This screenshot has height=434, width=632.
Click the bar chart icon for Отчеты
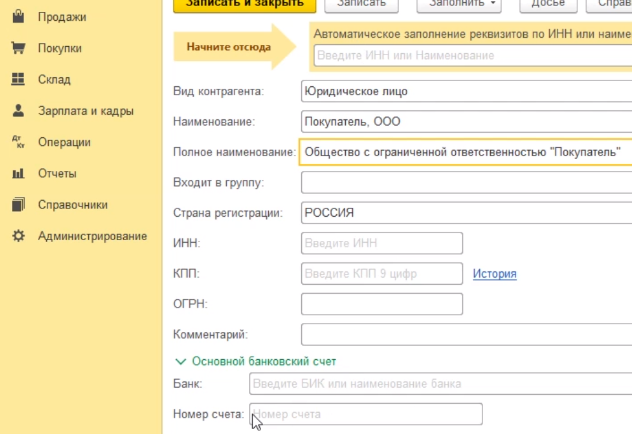click(x=18, y=174)
